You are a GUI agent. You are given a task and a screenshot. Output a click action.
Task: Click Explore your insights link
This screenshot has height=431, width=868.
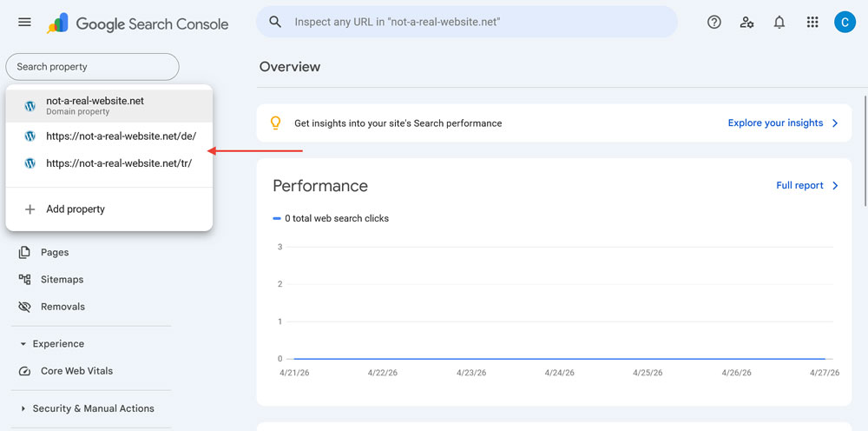[775, 123]
